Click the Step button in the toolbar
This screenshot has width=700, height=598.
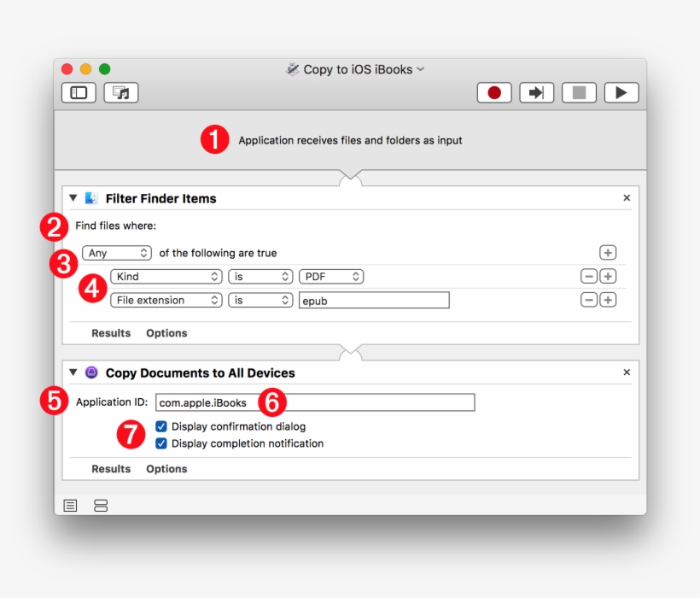click(537, 93)
